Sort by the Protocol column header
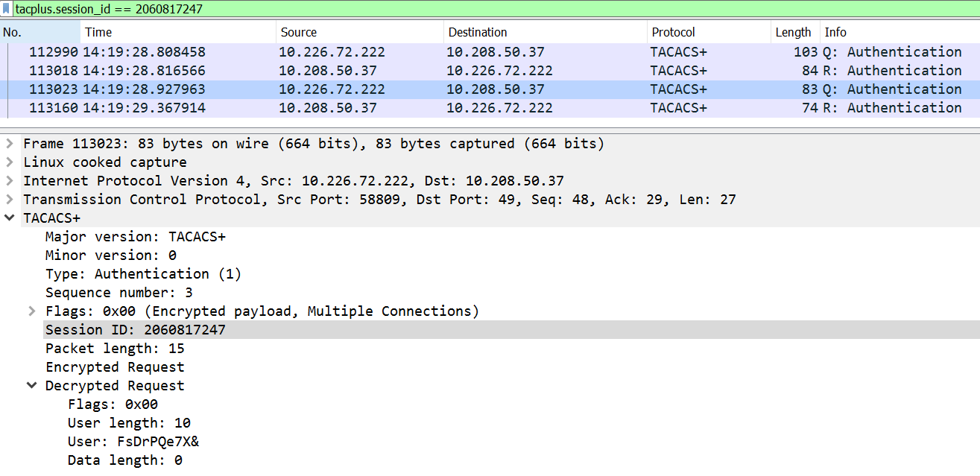This screenshot has height=476, width=980. coord(708,33)
